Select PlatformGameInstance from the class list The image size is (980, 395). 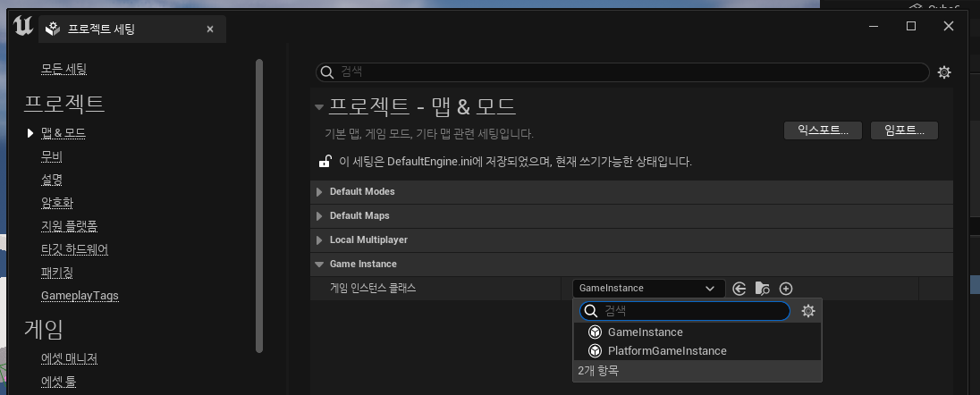click(697, 350)
